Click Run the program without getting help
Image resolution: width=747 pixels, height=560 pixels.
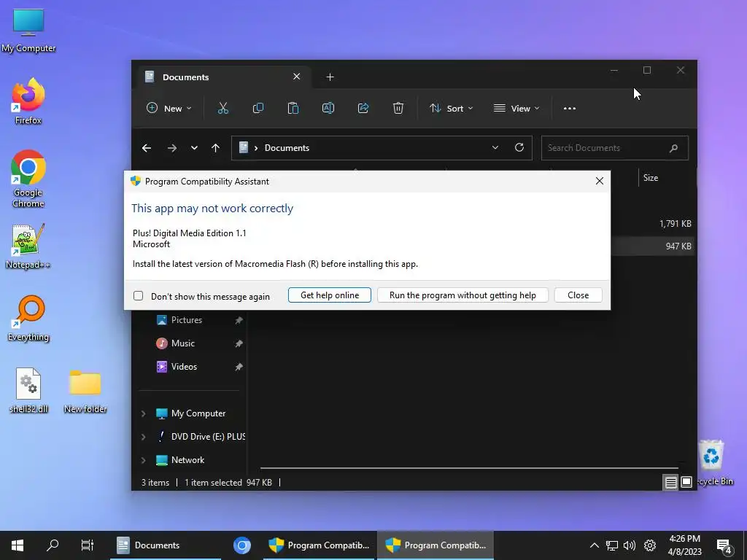tap(462, 295)
